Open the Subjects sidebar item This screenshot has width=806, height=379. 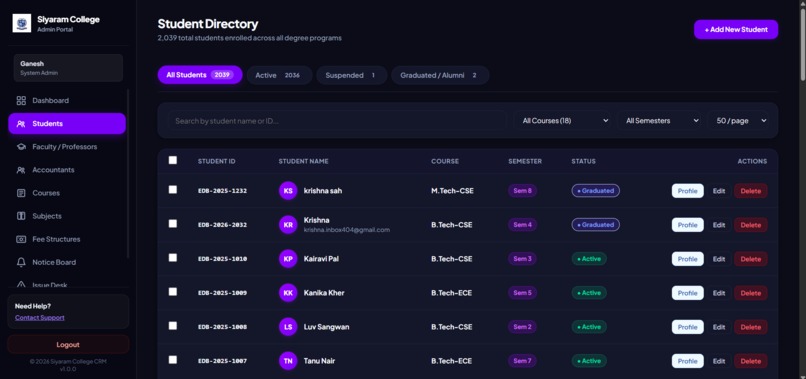[x=67, y=216]
